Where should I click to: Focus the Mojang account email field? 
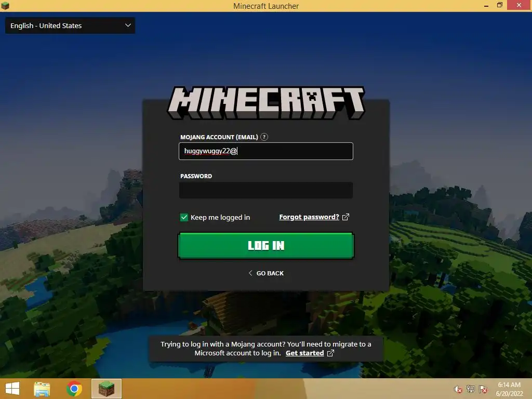point(265,151)
